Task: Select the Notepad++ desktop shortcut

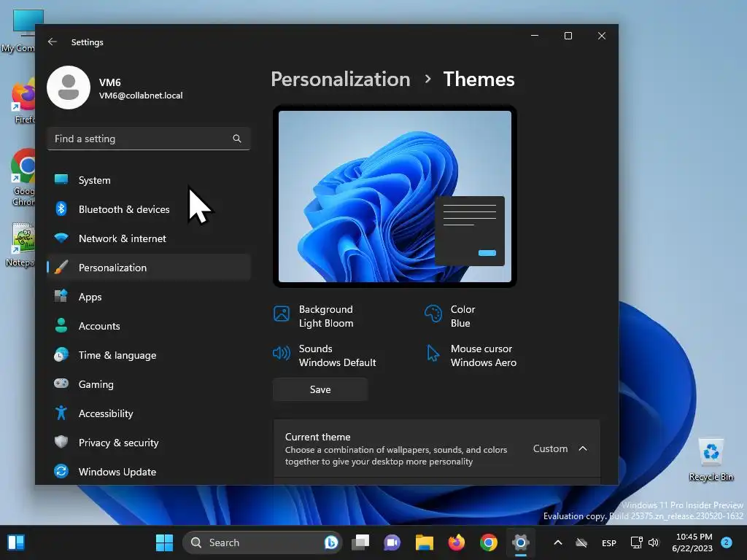Action: [x=20, y=245]
